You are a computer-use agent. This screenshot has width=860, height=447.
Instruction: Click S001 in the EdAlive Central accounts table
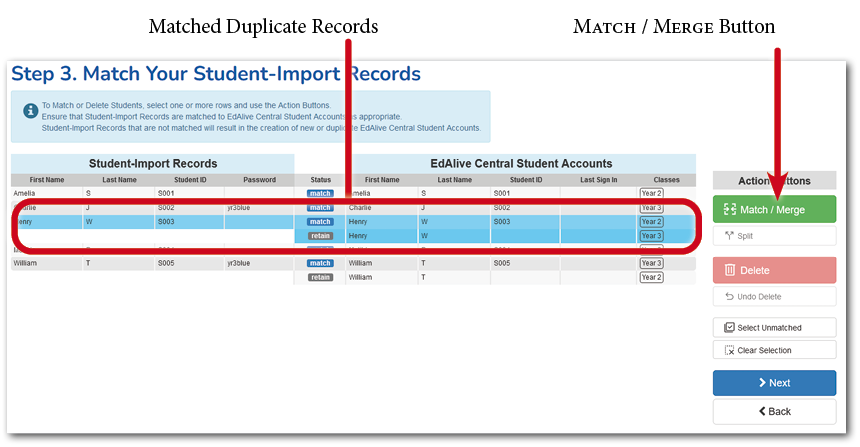[501, 194]
